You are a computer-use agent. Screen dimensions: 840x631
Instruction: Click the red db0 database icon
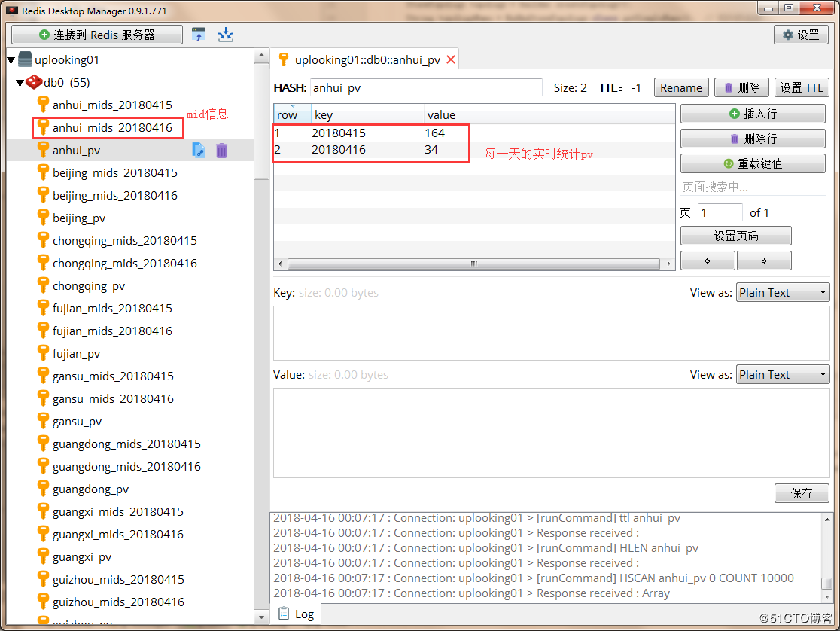(35, 82)
